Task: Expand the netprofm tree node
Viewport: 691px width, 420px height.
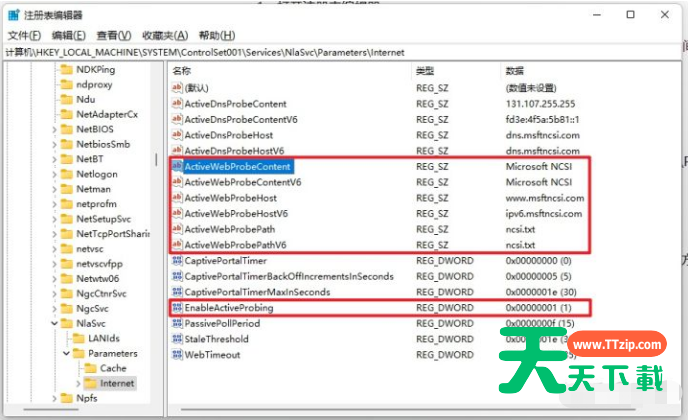Action: pos(55,204)
